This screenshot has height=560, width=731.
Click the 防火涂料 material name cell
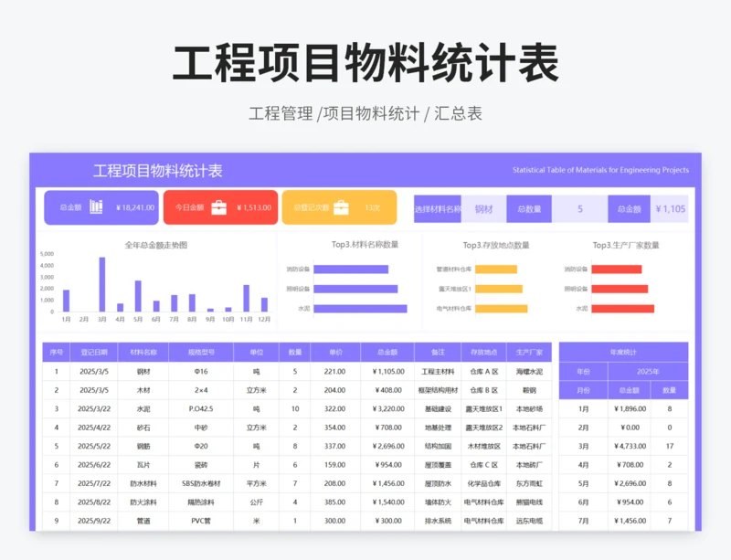coord(143,502)
